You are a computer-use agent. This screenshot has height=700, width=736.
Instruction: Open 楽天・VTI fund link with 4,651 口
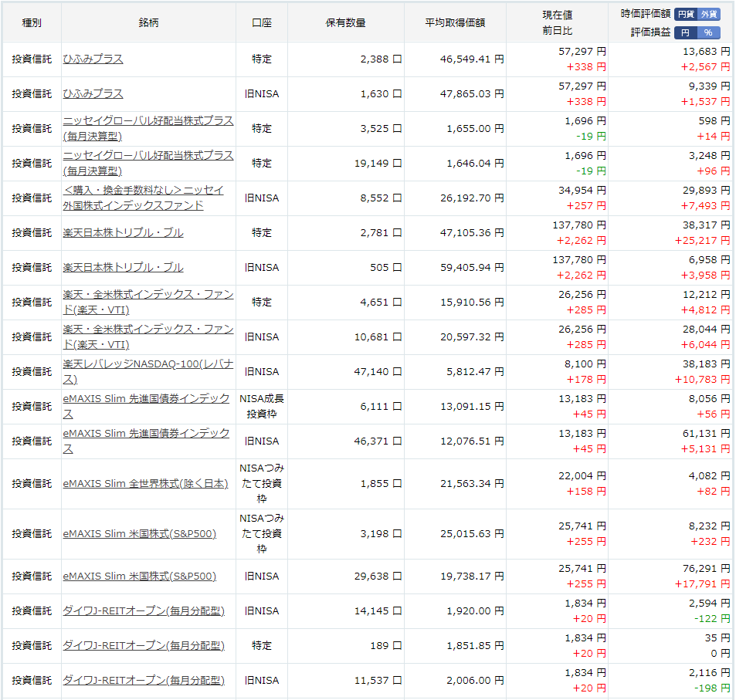coord(148,302)
